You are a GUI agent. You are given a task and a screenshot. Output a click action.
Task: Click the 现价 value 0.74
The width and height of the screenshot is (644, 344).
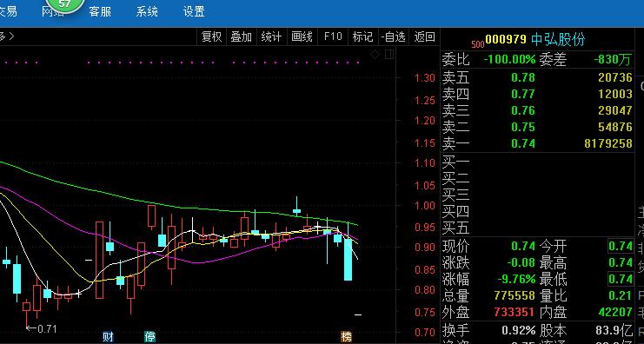click(523, 246)
